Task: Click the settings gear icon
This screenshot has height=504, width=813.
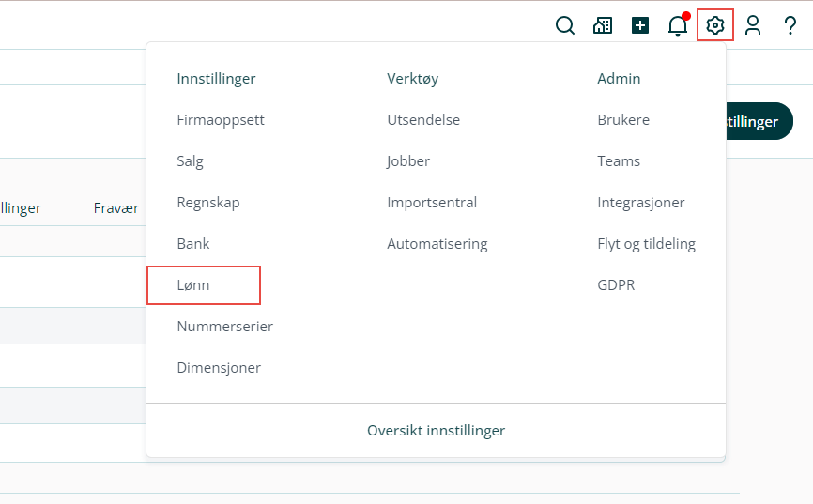Action: click(x=715, y=25)
